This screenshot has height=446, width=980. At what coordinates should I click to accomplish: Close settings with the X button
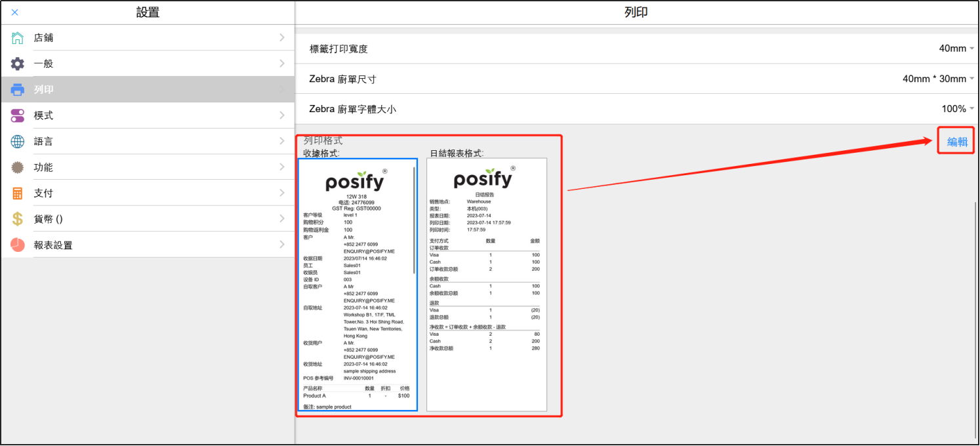point(15,12)
